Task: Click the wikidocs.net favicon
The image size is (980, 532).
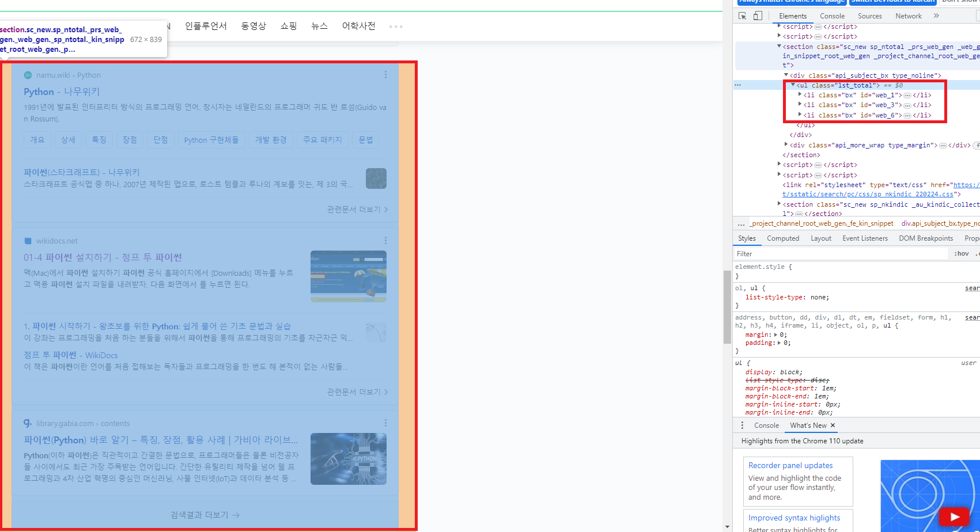Action: coord(28,241)
